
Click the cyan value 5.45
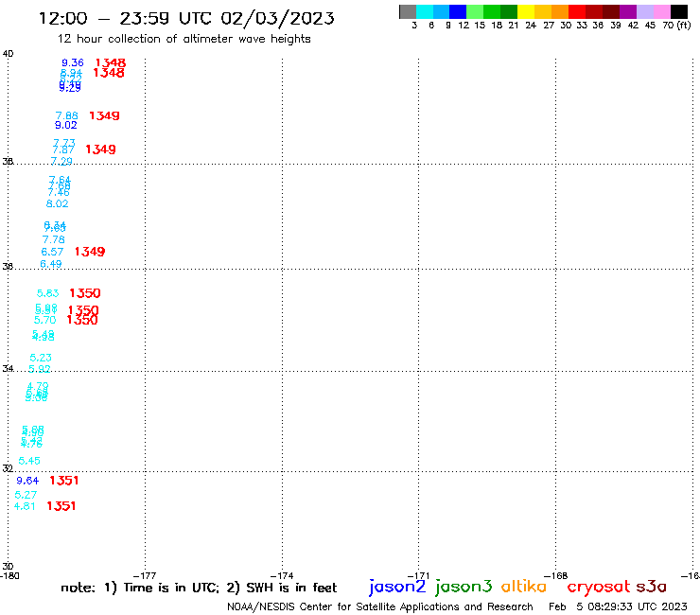click(x=29, y=461)
